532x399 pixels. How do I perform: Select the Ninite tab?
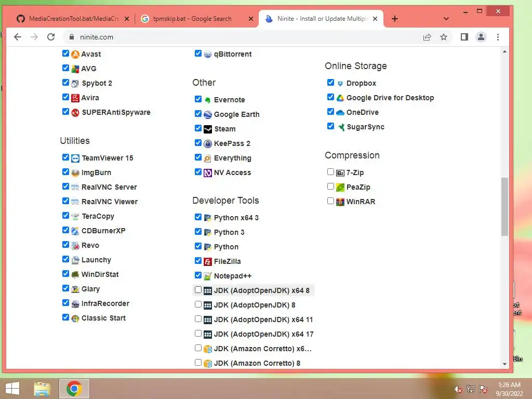(321, 19)
